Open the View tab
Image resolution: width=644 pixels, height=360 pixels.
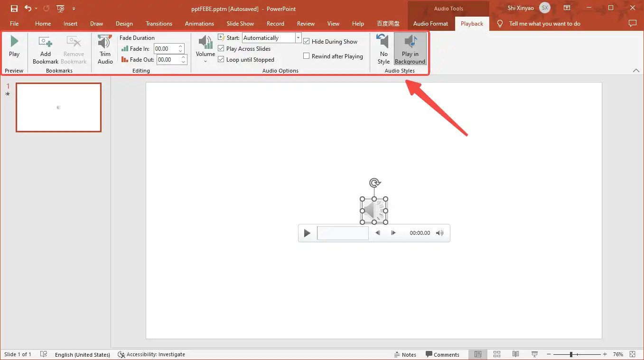[334, 24]
